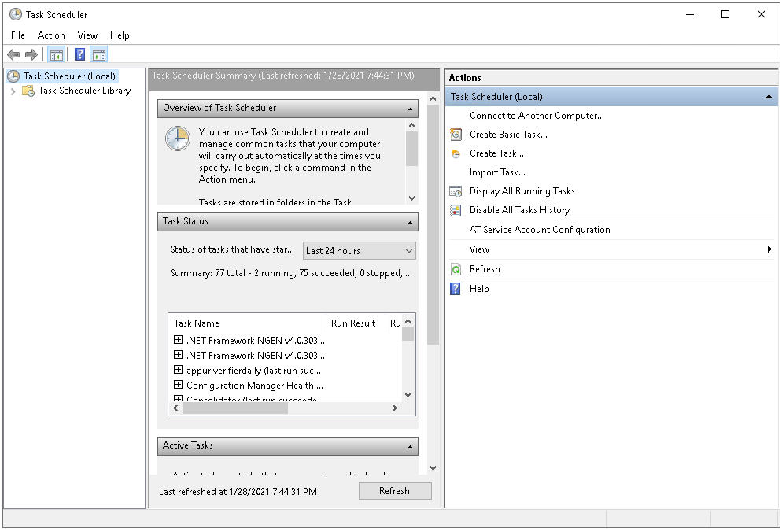
Task: Toggle the Show/Hide Console Tree toolbar icon
Action: pyautogui.click(x=56, y=54)
